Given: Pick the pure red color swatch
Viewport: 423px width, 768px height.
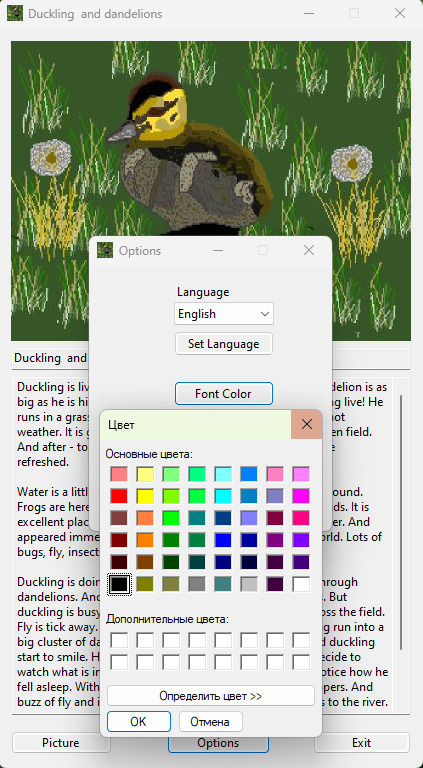Looking at the screenshot, I should [119, 496].
